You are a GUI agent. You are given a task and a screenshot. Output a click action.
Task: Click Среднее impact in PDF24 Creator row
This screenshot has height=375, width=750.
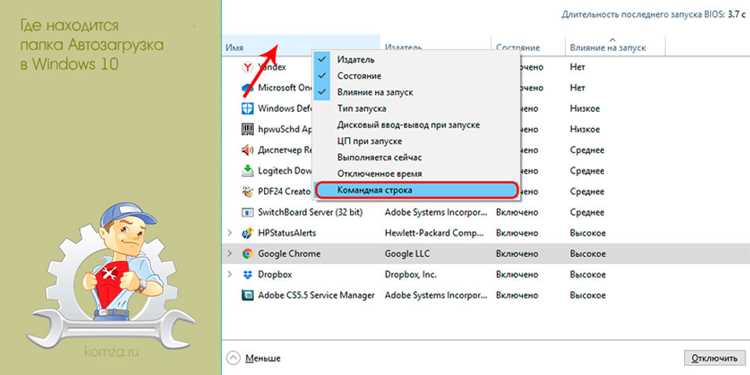[587, 191]
